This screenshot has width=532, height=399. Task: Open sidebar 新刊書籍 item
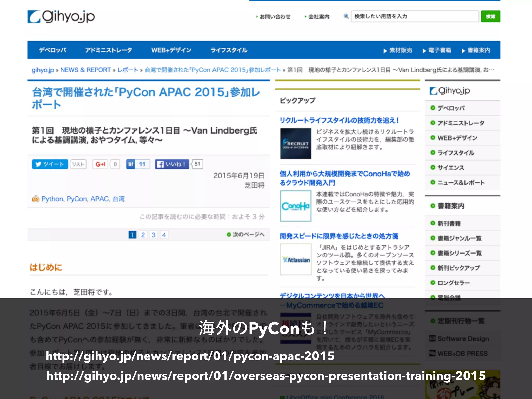click(x=449, y=223)
